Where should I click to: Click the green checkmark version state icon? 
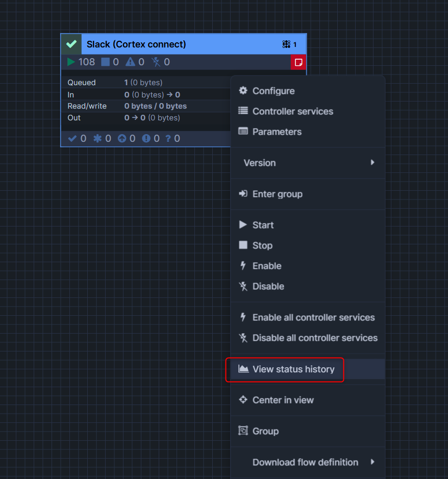71,44
